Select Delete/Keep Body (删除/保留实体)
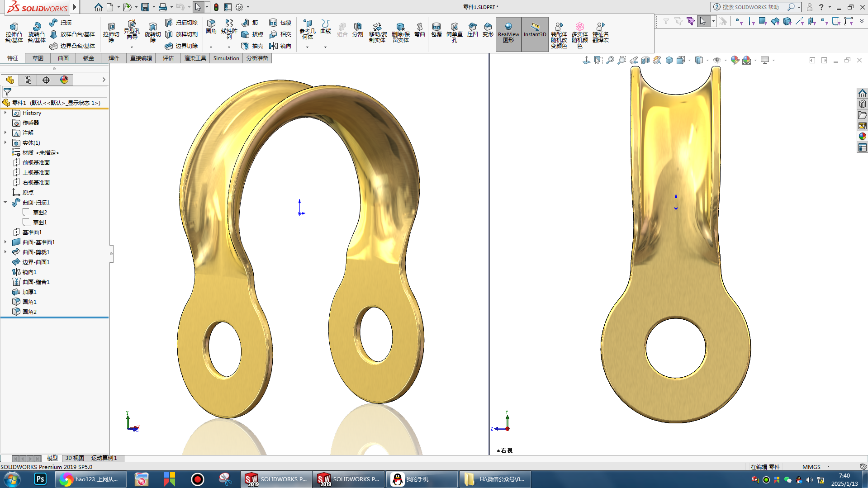Image resolution: width=868 pixels, height=488 pixels. click(401, 33)
